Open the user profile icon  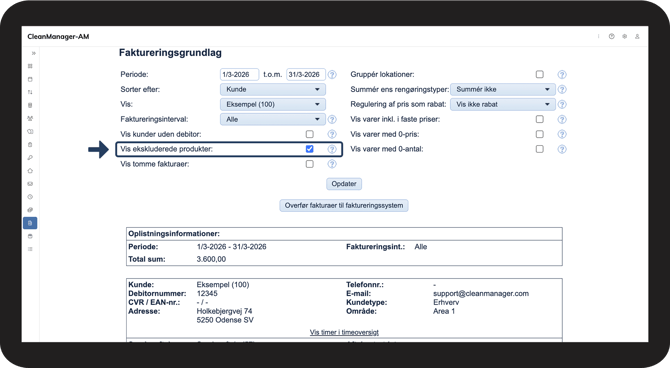(637, 37)
